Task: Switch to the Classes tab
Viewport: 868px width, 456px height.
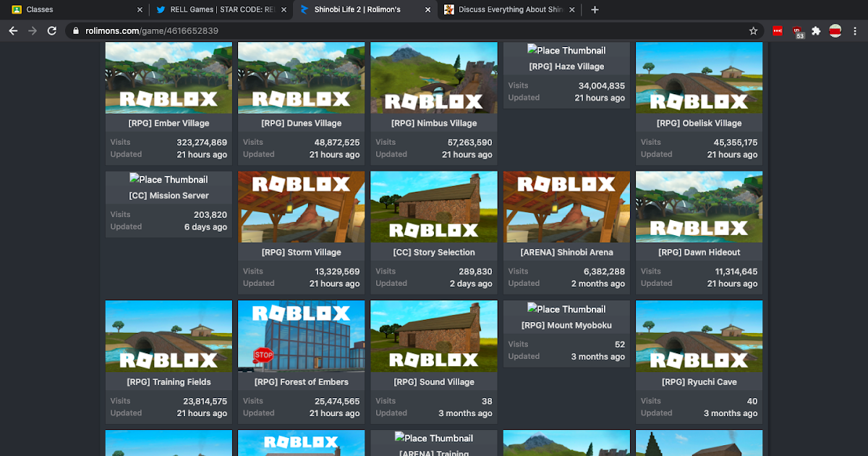Action: click(75, 9)
